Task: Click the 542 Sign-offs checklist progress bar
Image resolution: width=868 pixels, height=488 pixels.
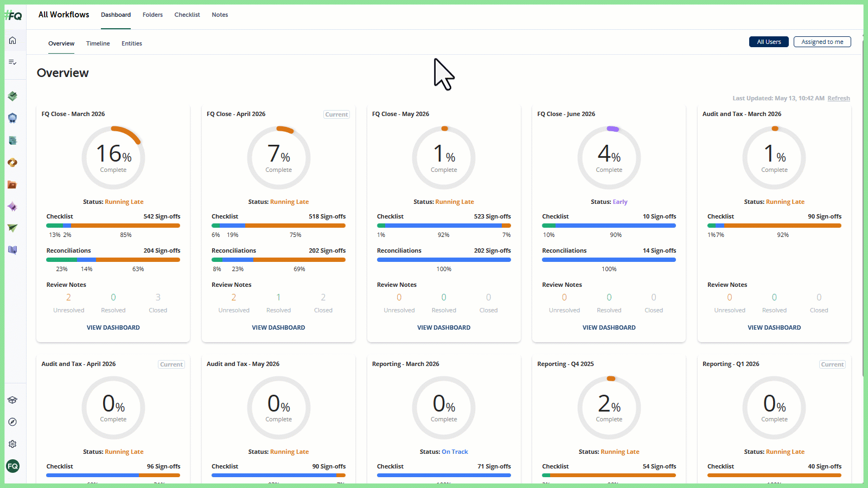Action: point(113,226)
